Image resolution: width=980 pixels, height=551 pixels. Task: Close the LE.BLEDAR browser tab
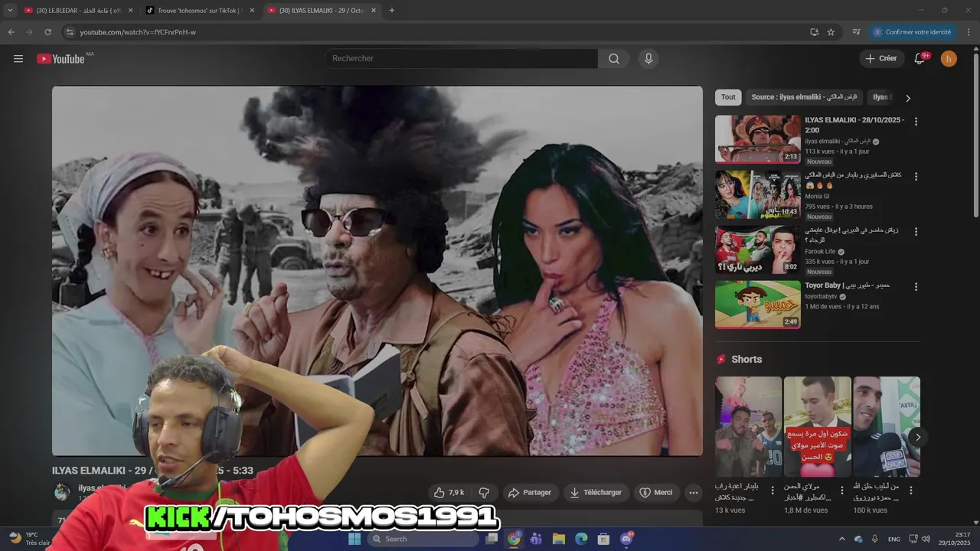click(x=130, y=11)
